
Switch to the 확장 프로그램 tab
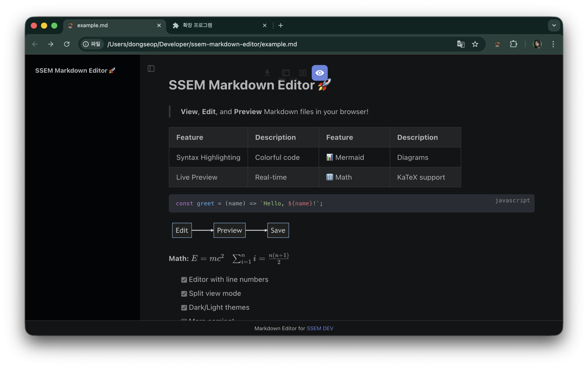(220, 25)
